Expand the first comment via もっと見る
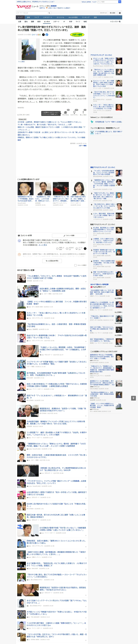 coord(43,245)
